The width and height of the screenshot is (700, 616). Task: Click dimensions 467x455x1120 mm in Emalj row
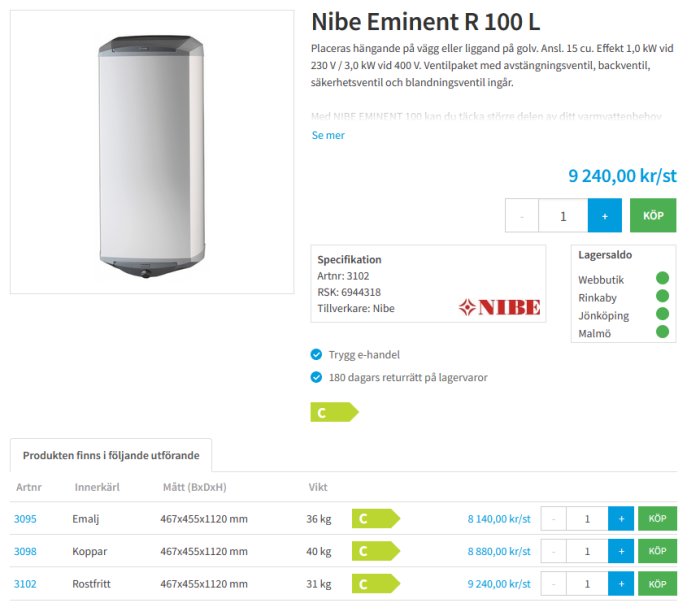coord(204,519)
